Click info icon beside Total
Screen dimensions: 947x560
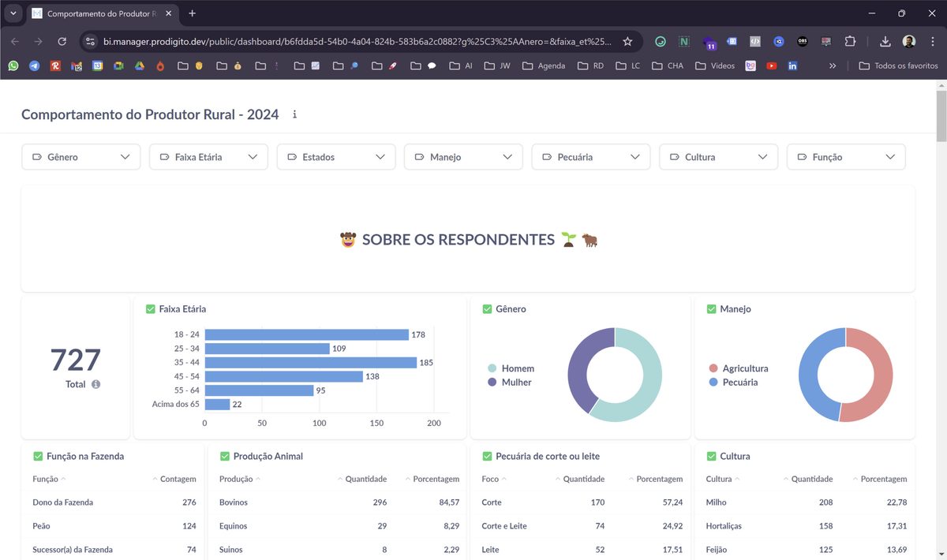point(95,384)
